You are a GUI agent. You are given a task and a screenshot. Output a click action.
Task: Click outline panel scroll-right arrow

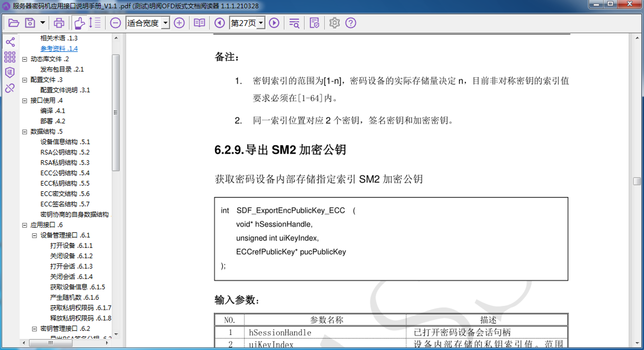[x=107, y=343]
